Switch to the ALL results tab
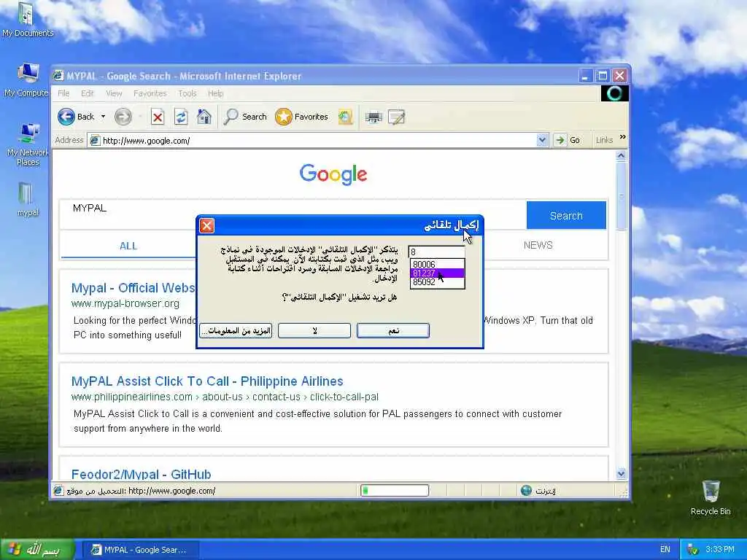This screenshot has height=560, width=747. [128, 246]
